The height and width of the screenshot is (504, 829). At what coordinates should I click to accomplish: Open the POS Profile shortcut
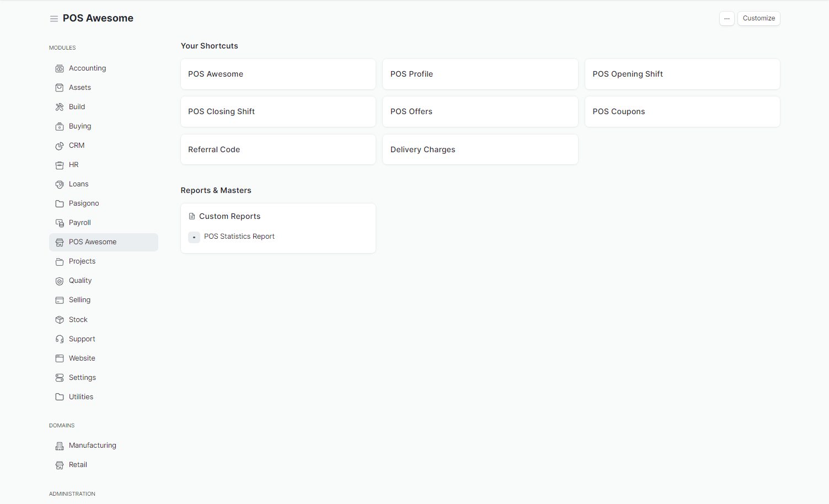pyautogui.click(x=480, y=74)
